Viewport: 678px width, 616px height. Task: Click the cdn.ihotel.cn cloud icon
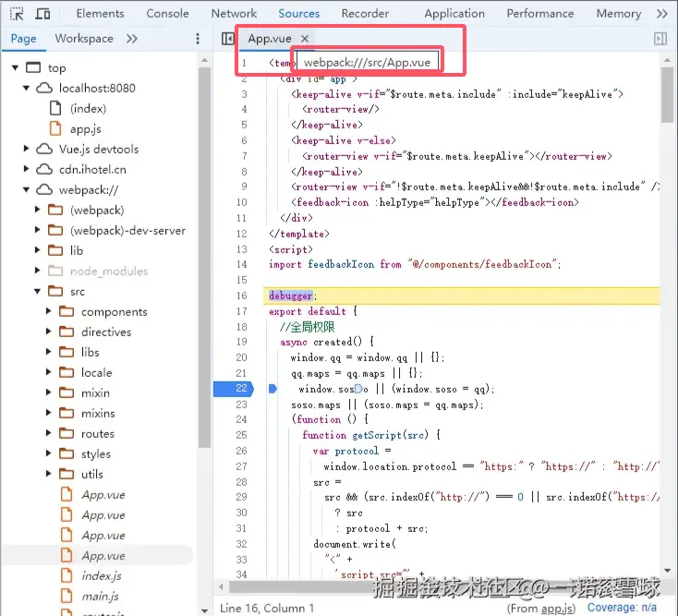[44, 169]
